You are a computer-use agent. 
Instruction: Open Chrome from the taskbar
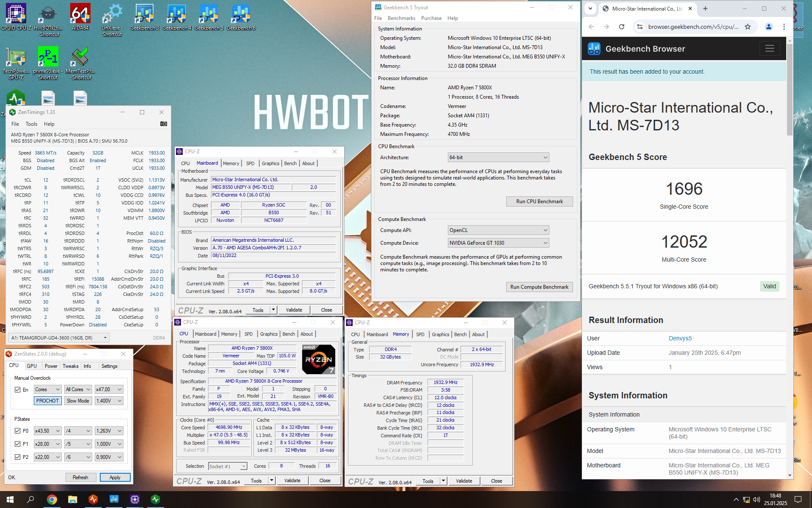[52, 500]
